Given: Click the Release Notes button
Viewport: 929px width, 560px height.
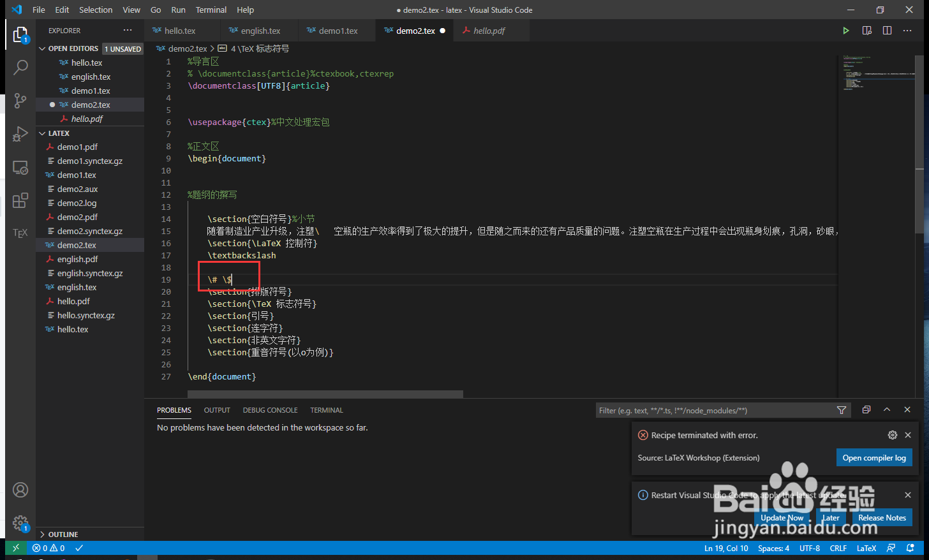Looking at the screenshot, I should point(882,518).
